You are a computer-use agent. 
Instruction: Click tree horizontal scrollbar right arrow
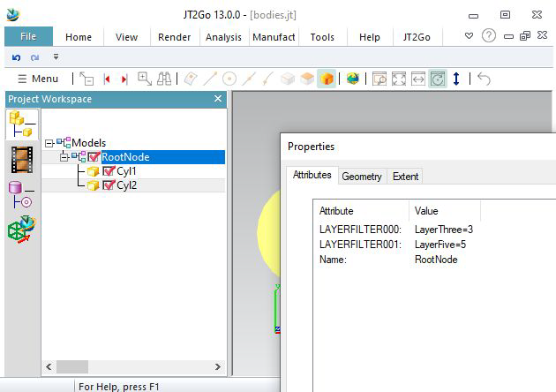pyautogui.click(x=218, y=366)
